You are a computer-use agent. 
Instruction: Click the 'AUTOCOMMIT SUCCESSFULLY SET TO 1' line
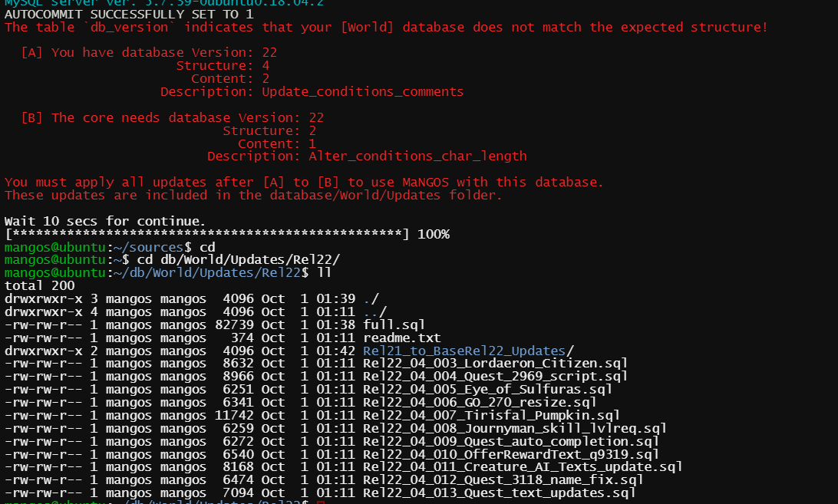point(129,15)
